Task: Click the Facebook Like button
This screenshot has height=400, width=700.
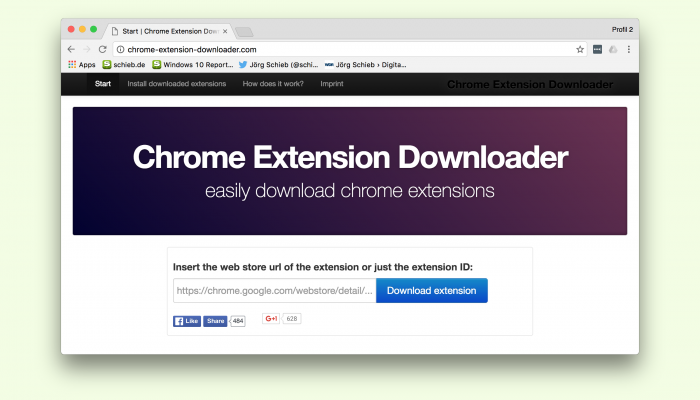Action: (187, 321)
